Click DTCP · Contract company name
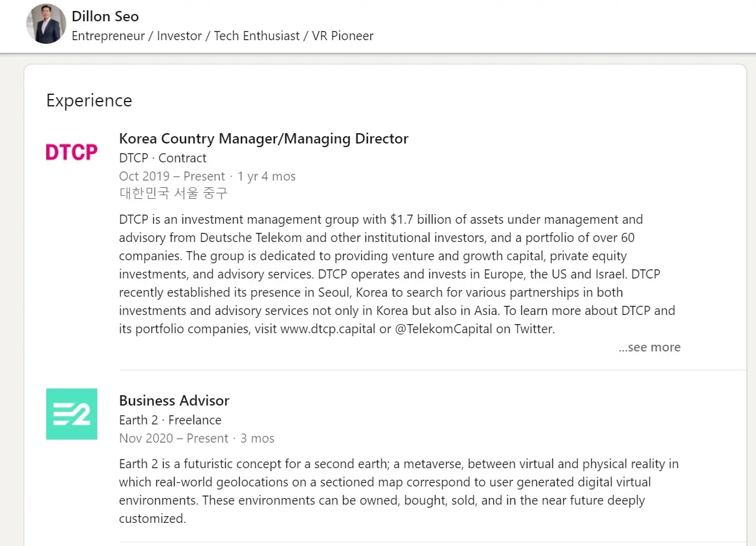The height and width of the screenshot is (546, 756). pos(162,158)
